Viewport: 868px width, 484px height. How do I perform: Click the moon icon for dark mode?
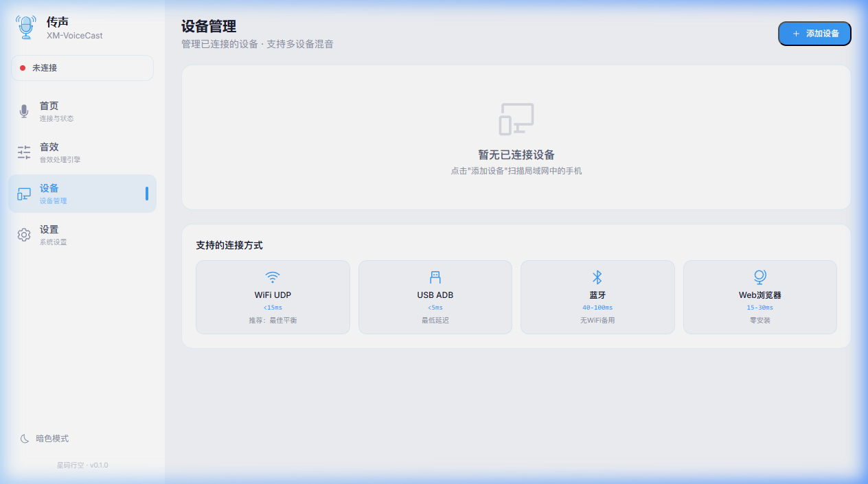pyautogui.click(x=25, y=439)
